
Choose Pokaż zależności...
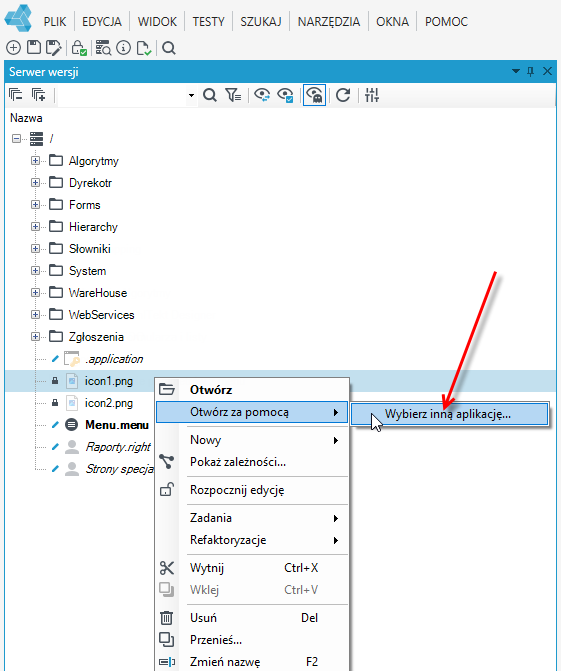[252, 462]
